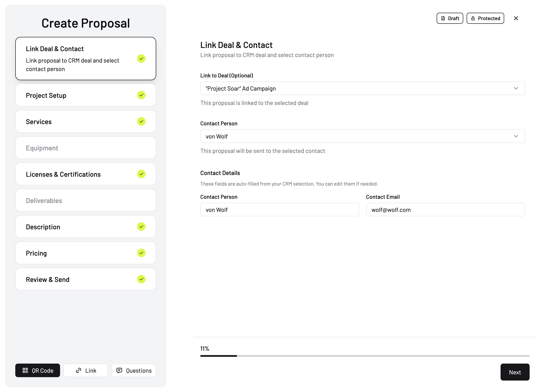This screenshot has height=392, width=550.
Task: Open the Services step
Action: pos(86,121)
